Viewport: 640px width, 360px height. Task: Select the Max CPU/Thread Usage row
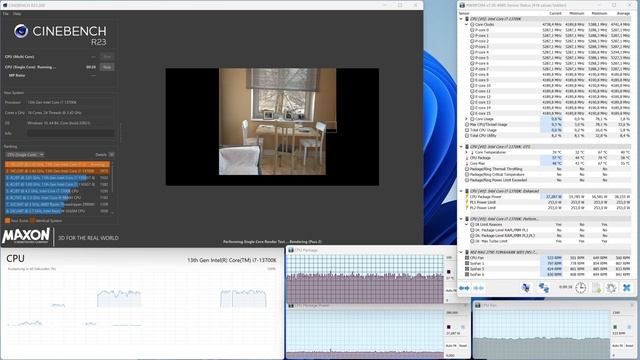545,124
